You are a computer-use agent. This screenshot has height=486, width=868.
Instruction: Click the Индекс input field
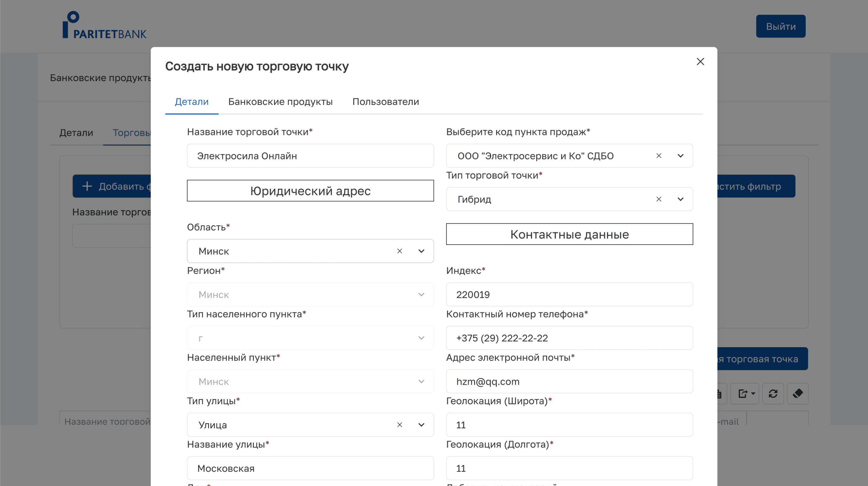[x=569, y=295]
